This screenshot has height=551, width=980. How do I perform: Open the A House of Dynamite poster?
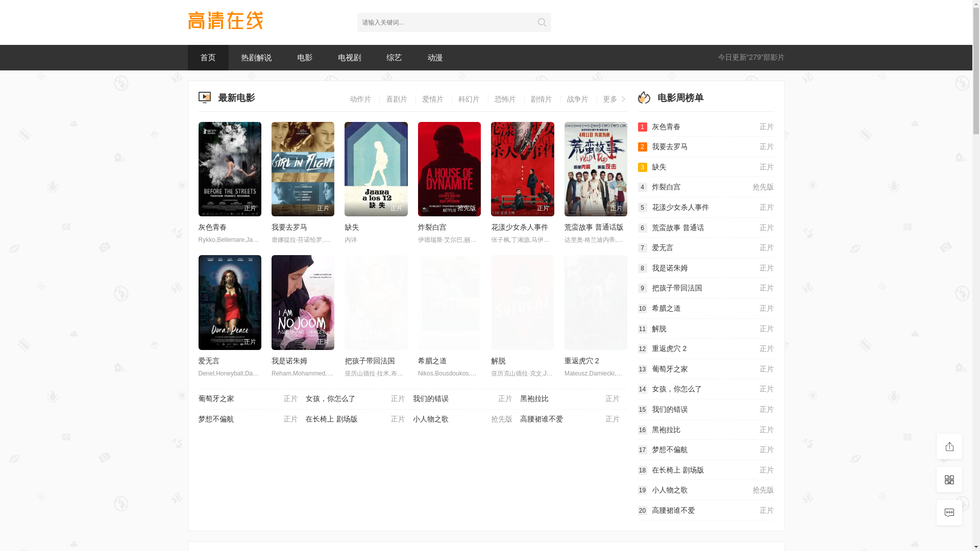449,169
